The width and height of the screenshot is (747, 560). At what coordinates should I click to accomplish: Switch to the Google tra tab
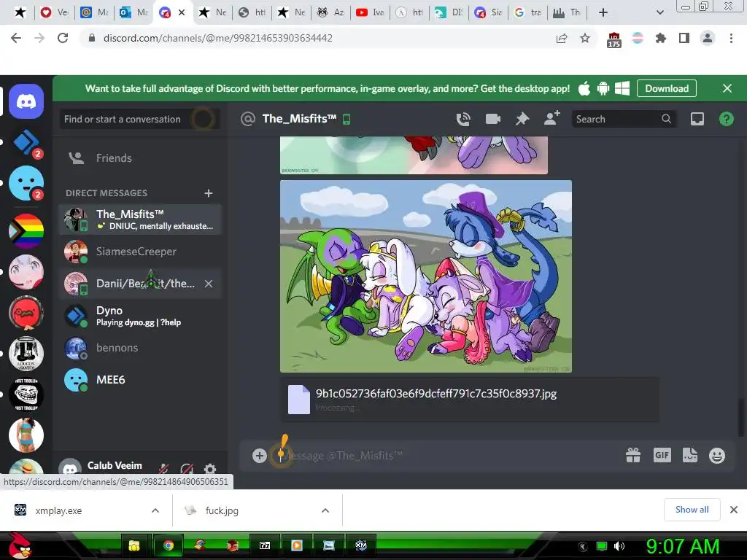pyautogui.click(x=528, y=12)
